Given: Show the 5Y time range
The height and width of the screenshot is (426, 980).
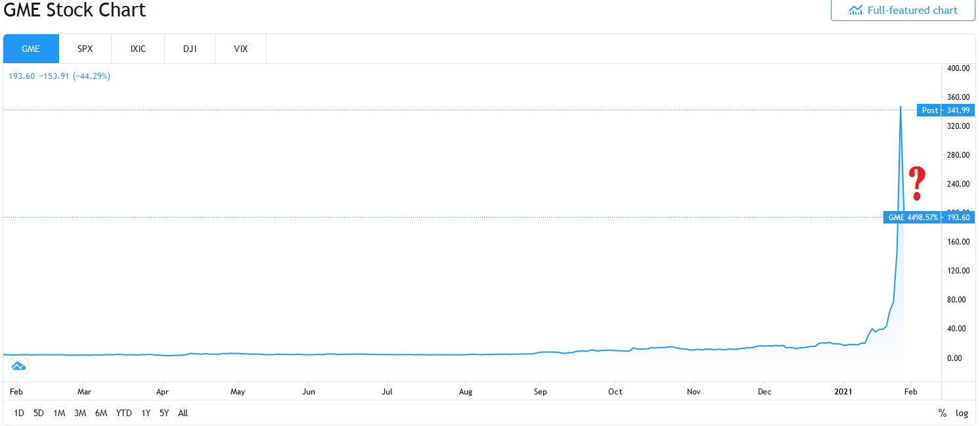Looking at the screenshot, I should [x=164, y=414].
